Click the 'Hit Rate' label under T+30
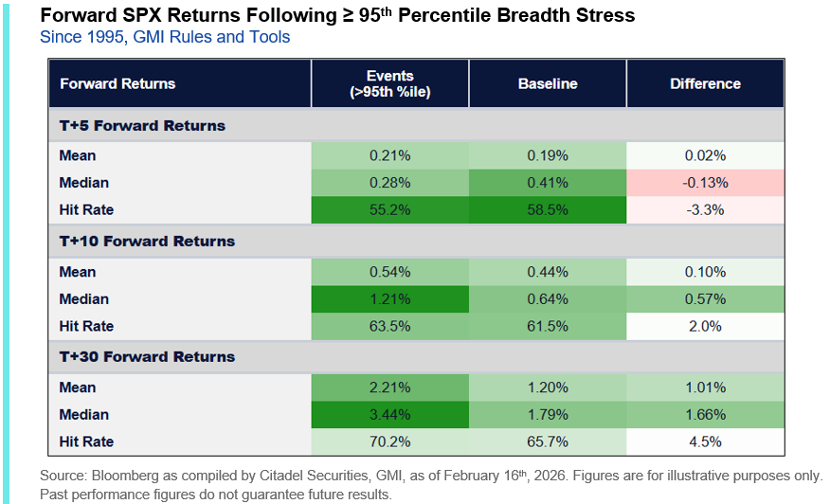Screen dimensions: 830x504 [x=86, y=441]
